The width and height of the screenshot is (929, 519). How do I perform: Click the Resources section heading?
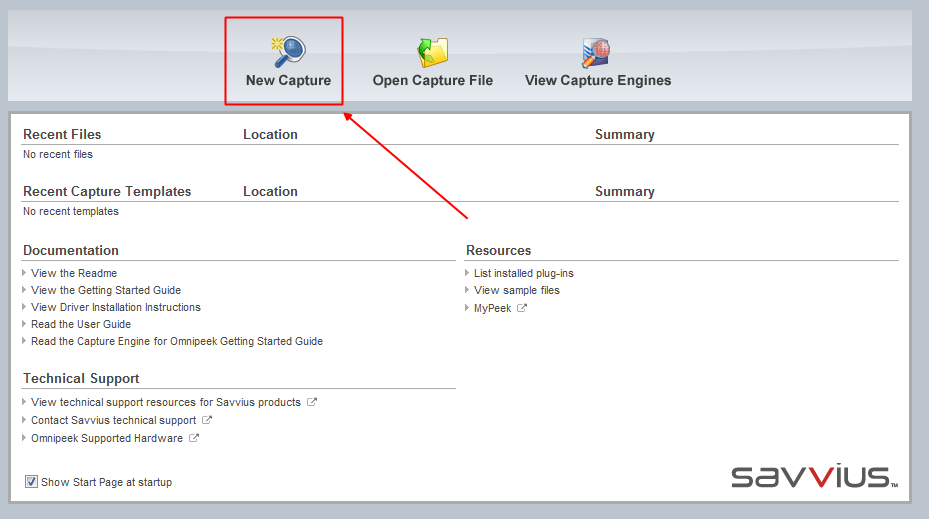[499, 251]
